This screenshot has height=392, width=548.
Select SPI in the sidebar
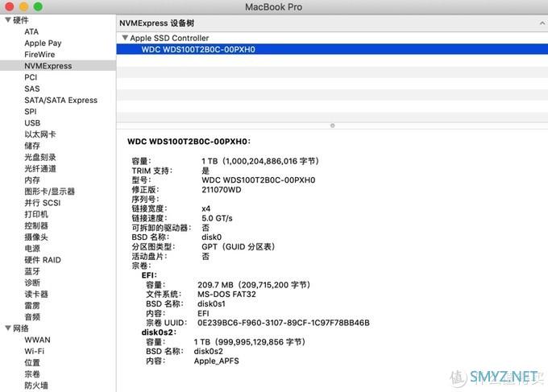[x=30, y=112]
